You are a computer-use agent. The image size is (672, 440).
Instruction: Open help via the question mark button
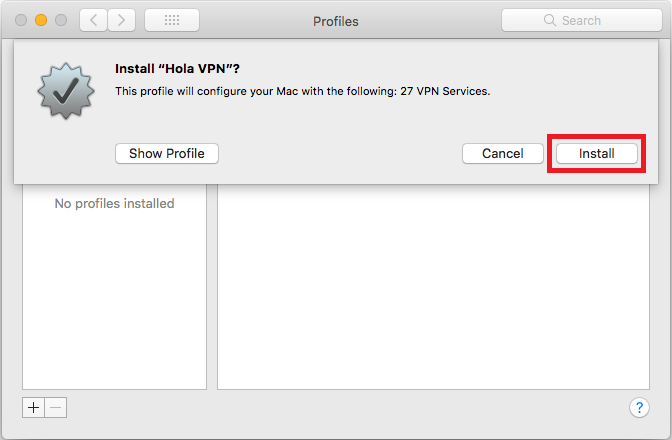(639, 407)
